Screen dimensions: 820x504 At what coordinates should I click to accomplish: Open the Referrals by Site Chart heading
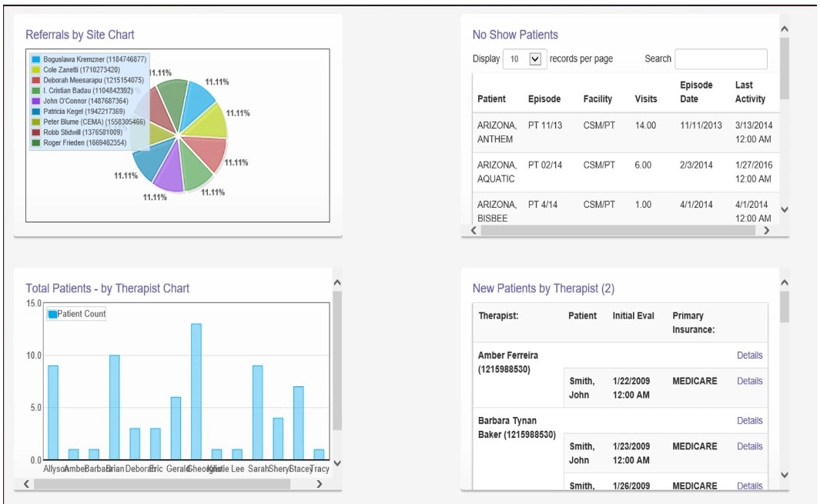pyautogui.click(x=80, y=35)
